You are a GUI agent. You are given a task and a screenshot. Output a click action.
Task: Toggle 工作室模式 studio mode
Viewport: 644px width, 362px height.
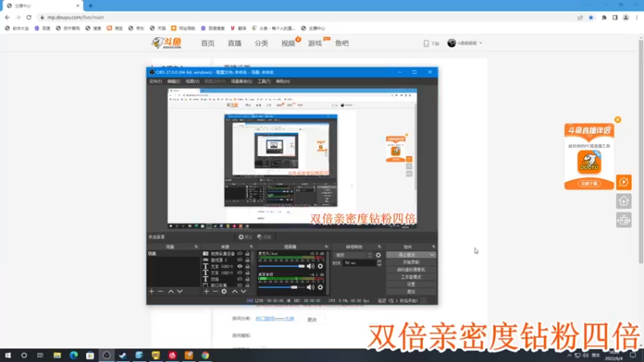[411, 277]
